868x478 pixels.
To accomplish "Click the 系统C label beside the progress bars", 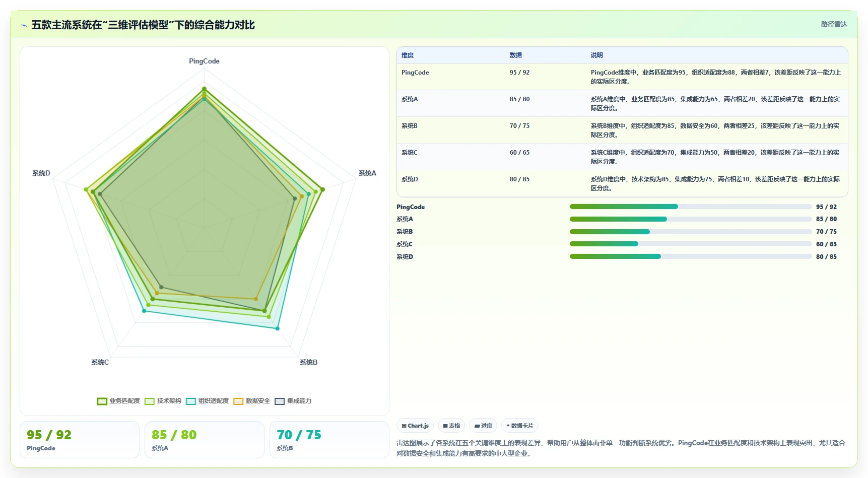I will [x=405, y=244].
